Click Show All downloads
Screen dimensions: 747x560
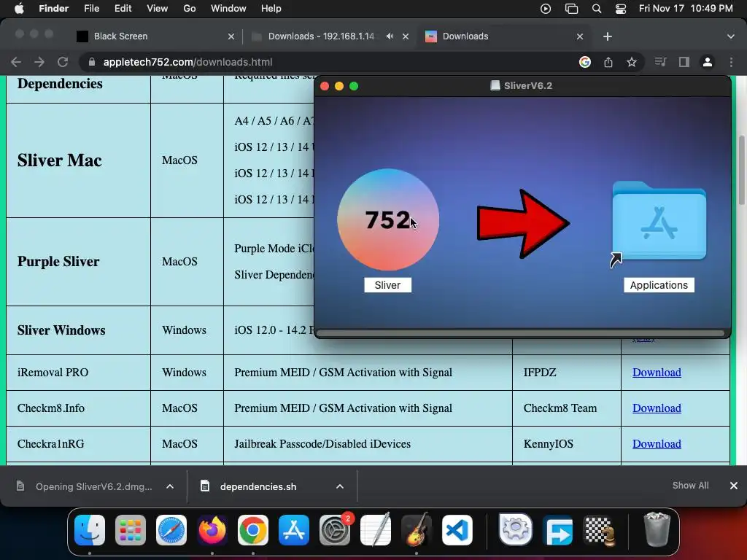[x=690, y=485]
